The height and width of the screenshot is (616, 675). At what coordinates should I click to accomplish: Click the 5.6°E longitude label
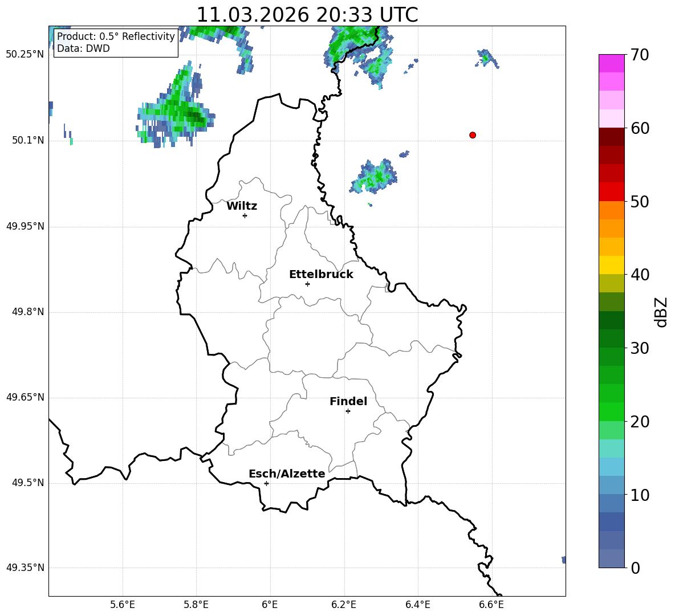coord(123,605)
